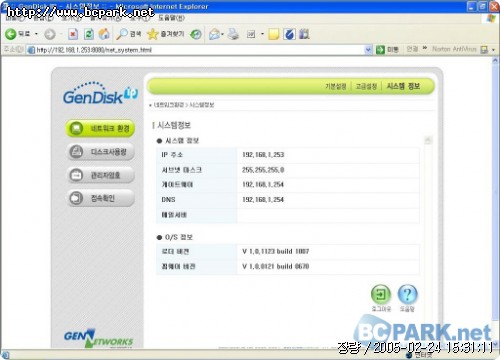Viewport: 500px width, 360px height.
Task: Click the gray Forward arrow button
Action: coord(50,34)
